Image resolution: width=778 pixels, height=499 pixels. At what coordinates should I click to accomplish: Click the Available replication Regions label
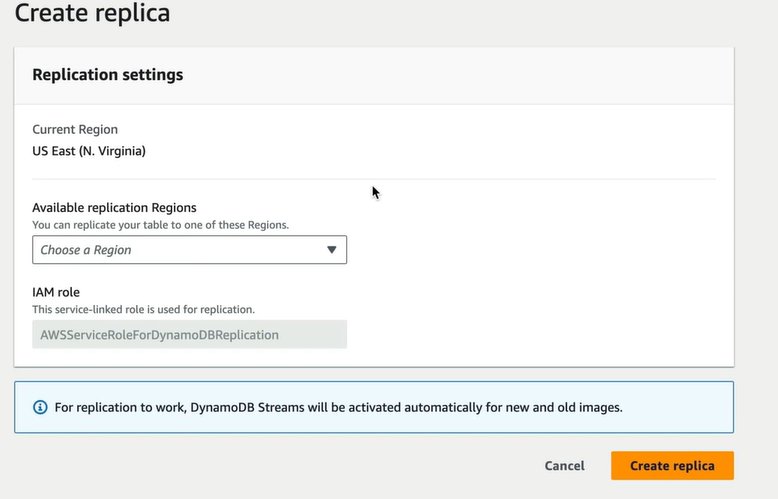coord(114,207)
